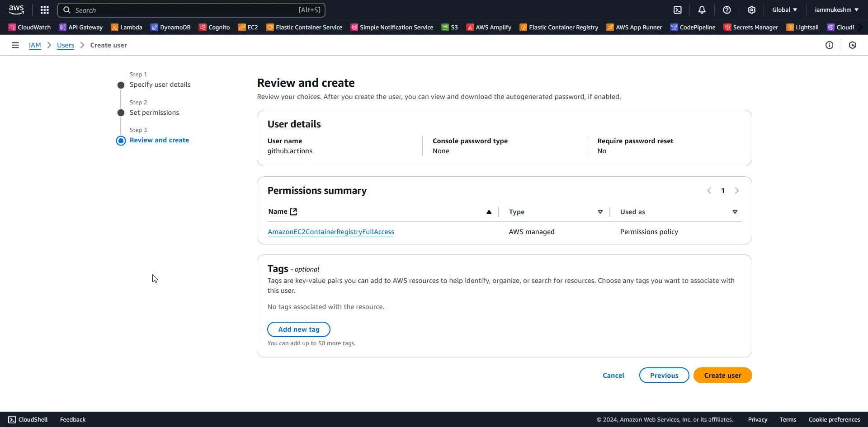Viewport: 868px width, 427px height.
Task: Open the help question mark panel
Action: point(727,9)
